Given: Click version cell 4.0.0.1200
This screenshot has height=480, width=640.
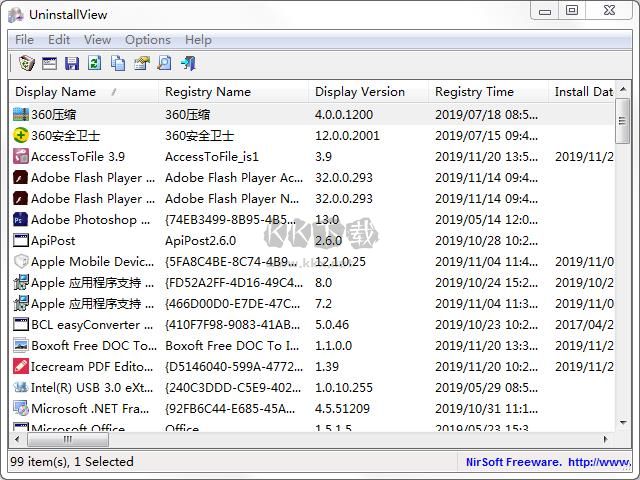Looking at the screenshot, I should click(x=344, y=114).
